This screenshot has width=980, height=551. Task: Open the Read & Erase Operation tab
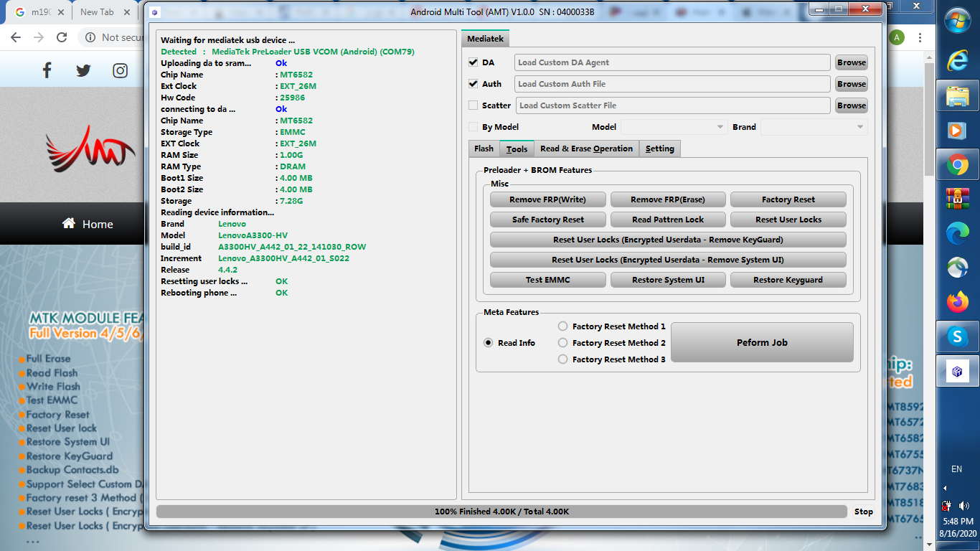pyautogui.click(x=587, y=149)
